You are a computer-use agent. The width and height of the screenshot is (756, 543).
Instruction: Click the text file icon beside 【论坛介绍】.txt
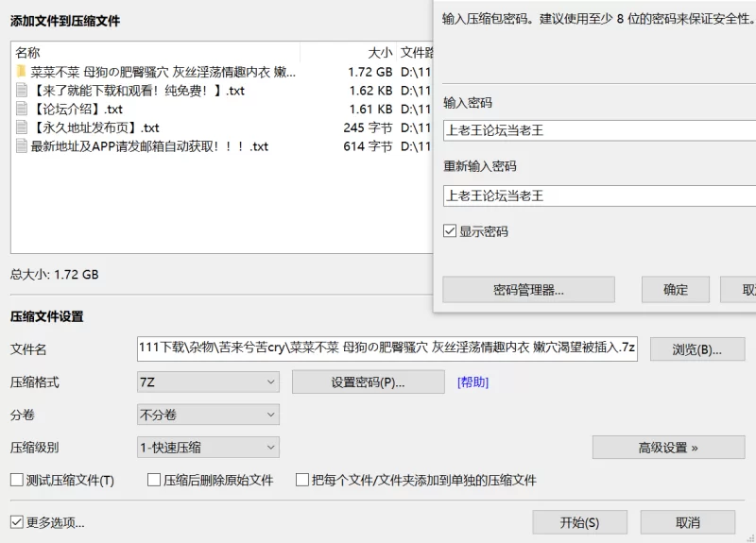click(x=21, y=109)
